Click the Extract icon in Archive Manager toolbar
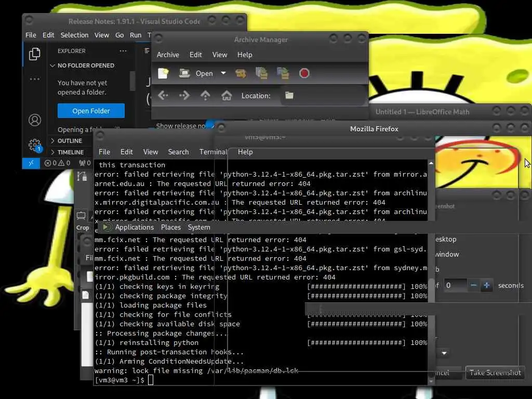This screenshot has width=532, height=399. pyautogui.click(x=241, y=73)
